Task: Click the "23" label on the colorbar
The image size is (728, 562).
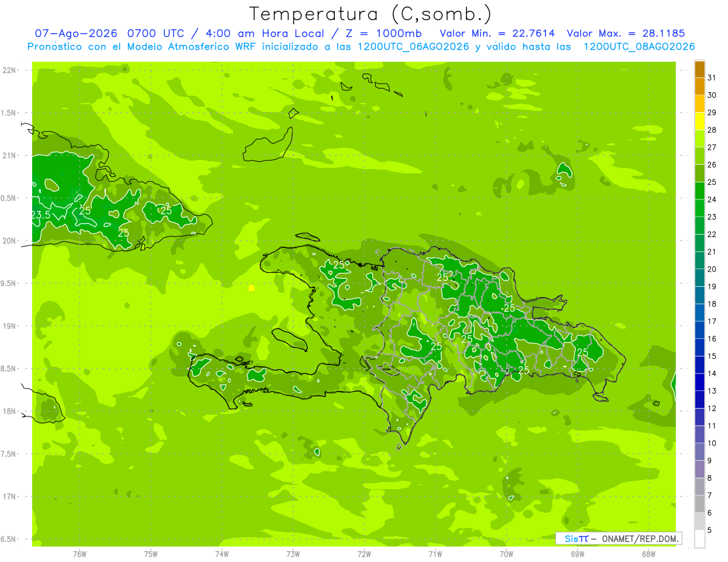Action: coord(712,216)
